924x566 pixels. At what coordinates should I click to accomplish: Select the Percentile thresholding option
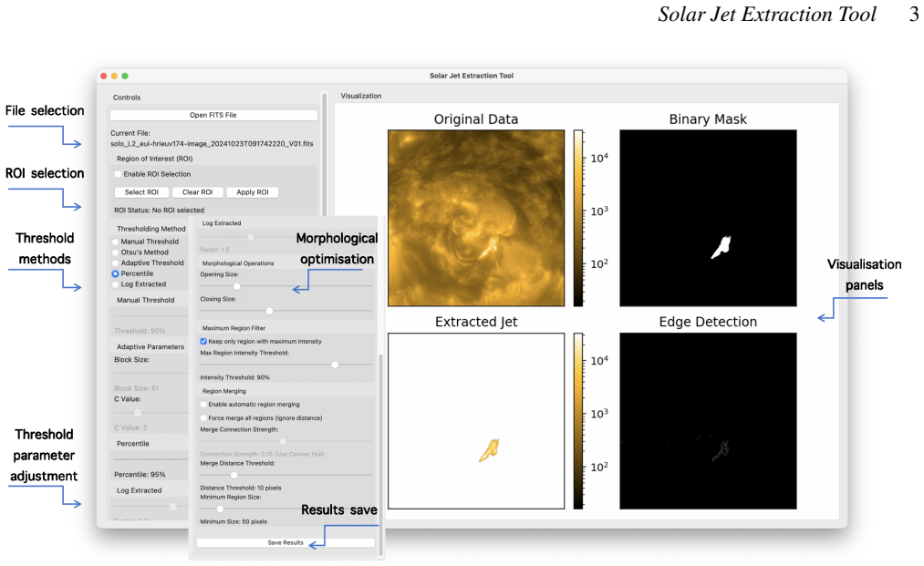coord(116,273)
